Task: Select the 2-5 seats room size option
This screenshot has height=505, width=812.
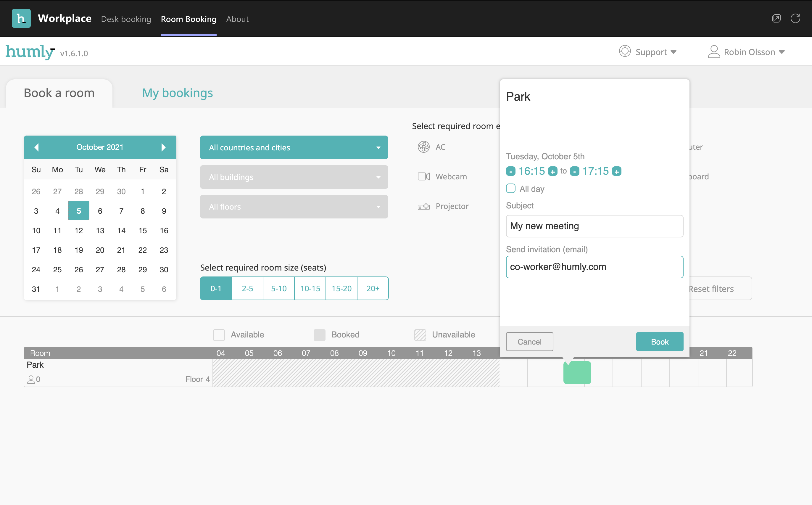Action: [247, 288]
